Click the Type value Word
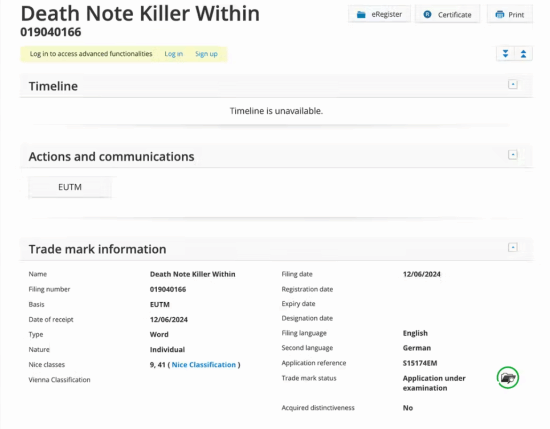 click(159, 335)
